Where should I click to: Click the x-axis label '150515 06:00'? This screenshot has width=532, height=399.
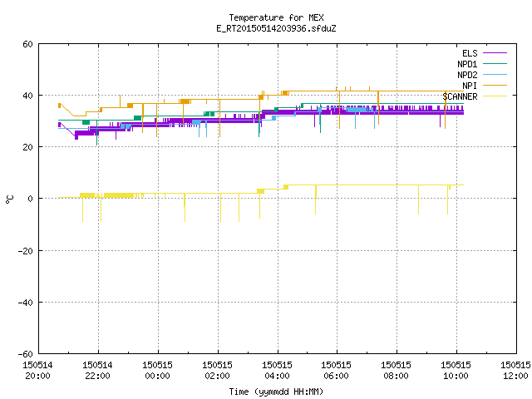pos(336,371)
